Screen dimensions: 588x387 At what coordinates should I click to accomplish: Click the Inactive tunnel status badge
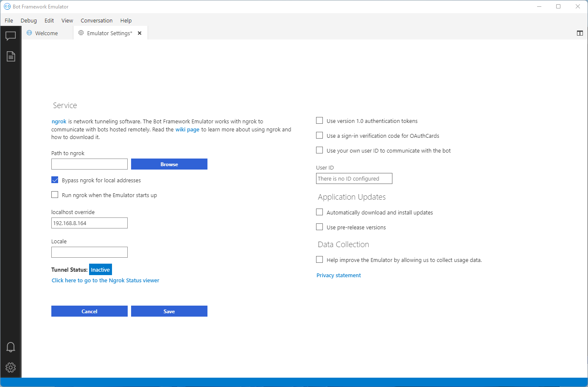click(101, 270)
